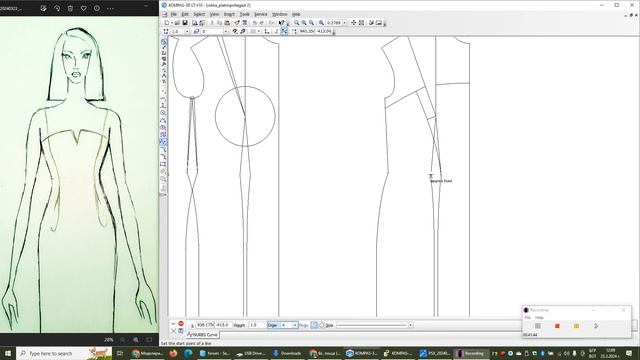Image resolution: width=640 pixels, height=360 pixels.
Task: Open more options ellipsis in photo viewer
Action: [110, 8]
